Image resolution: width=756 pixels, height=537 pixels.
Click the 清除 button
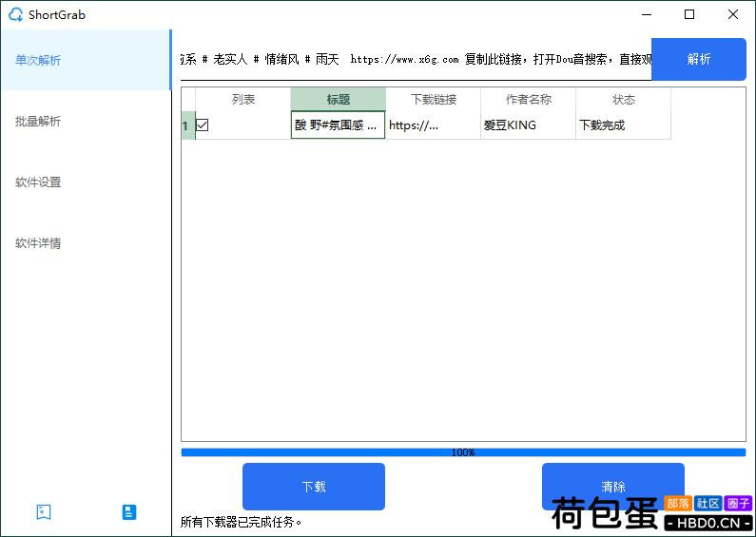pos(612,487)
